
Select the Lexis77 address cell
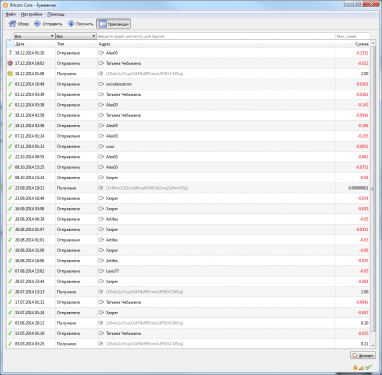(x=216, y=271)
